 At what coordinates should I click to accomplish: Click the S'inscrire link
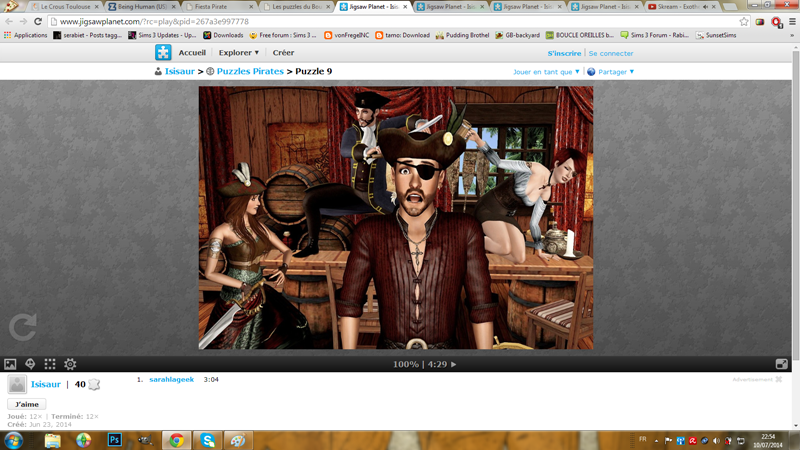pos(564,53)
